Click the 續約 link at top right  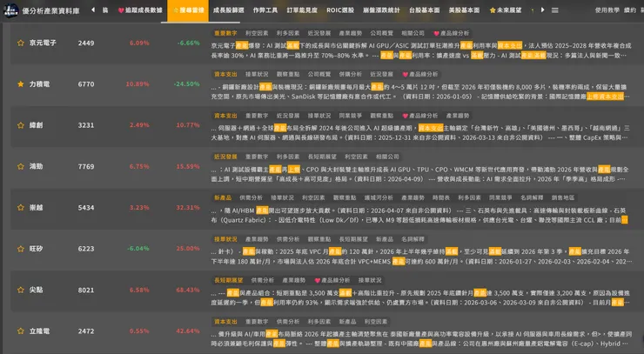(x=629, y=10)
